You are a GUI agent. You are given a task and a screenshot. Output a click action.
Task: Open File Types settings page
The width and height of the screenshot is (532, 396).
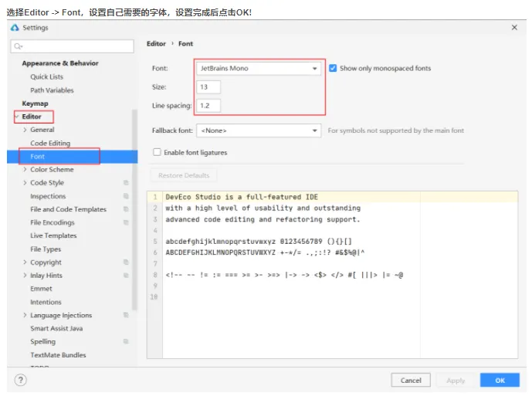[x=46, y=249]
